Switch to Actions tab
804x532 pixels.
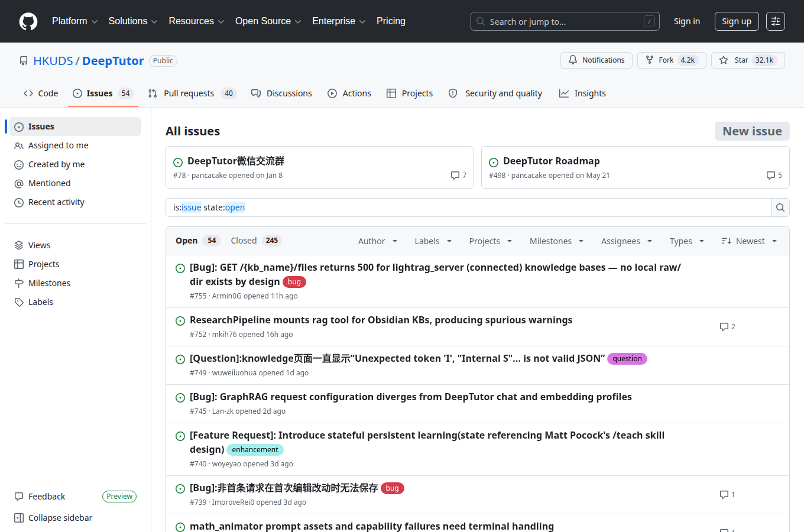pos(349,93)
